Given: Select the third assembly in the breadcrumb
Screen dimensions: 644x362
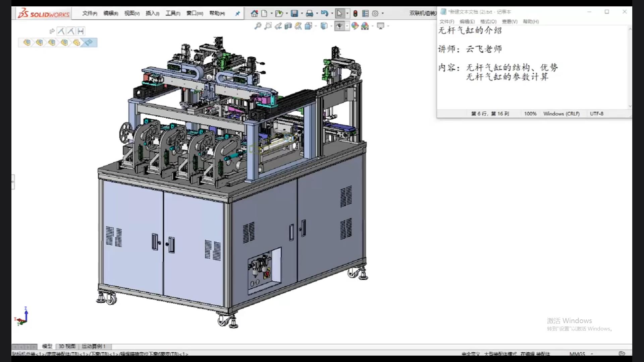Looking at the screenshot, I should (x=52, y=43).
